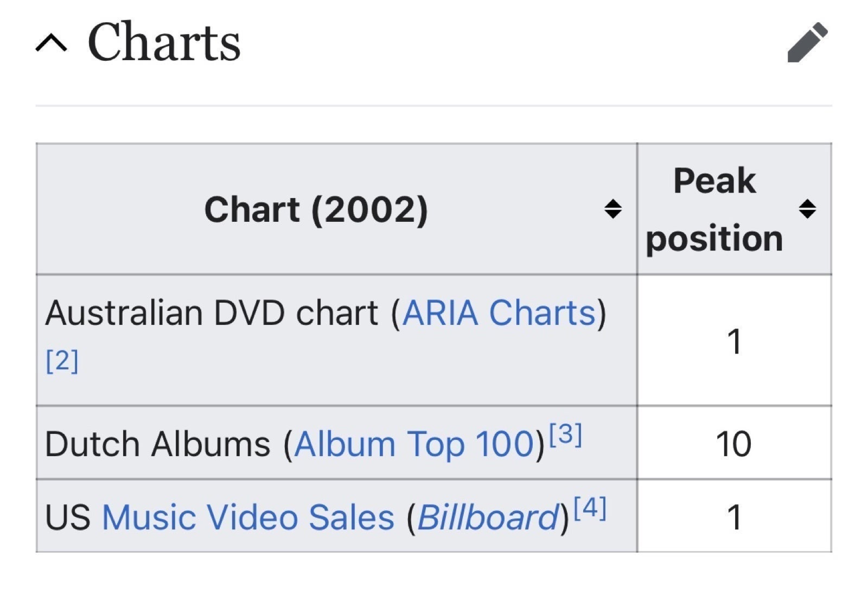Click the Australian DVD chart peak value 1

pyautogui.click(x=734, y=342)
